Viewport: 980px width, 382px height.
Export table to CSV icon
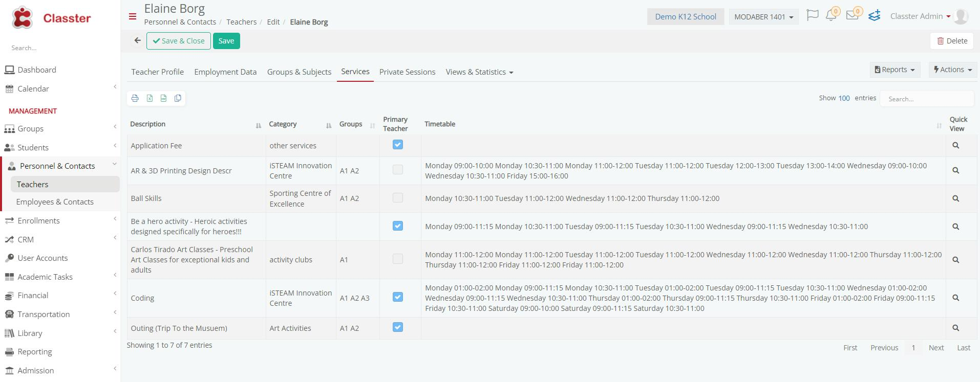(x=163, y=98)
